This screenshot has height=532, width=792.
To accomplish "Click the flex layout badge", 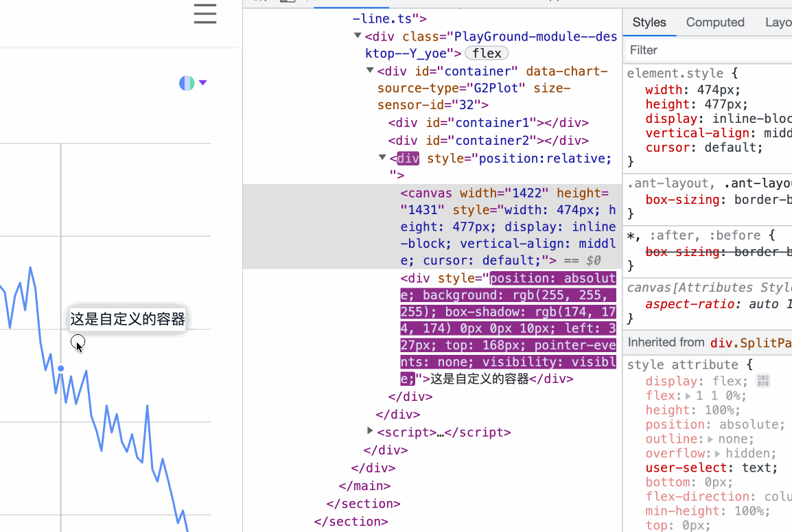I will [x=487, y=53].
